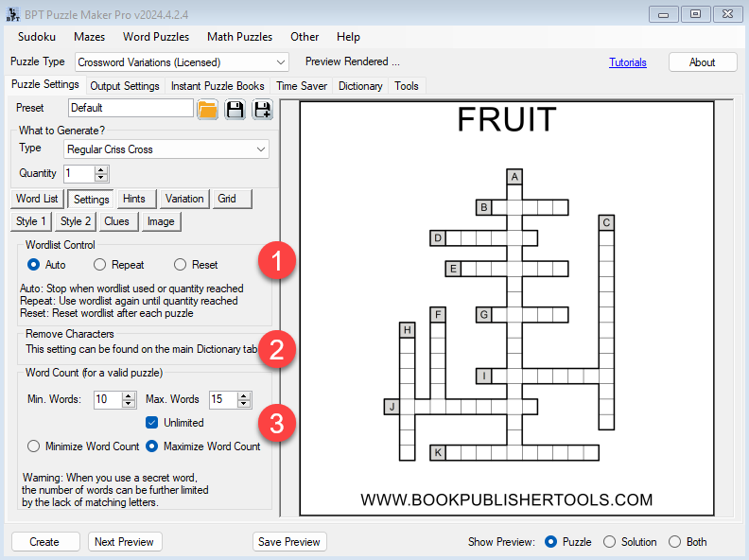Click the Preset name input field
This screenshot has height=560, width=749.
(x=131, y=108)
